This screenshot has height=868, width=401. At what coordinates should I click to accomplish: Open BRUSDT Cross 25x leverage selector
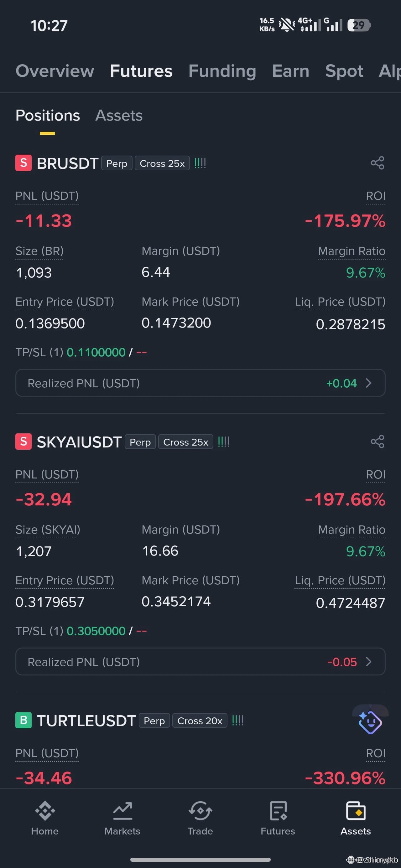coord(162,163)
